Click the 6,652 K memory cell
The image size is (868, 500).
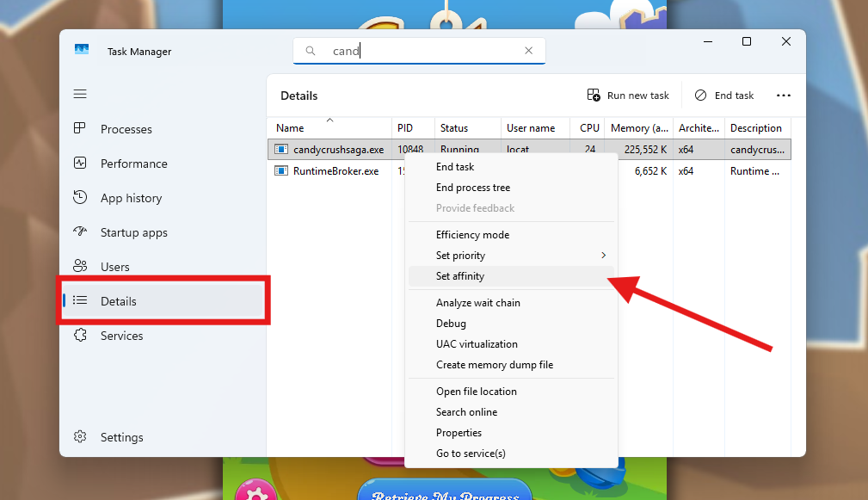click(650, 171)
